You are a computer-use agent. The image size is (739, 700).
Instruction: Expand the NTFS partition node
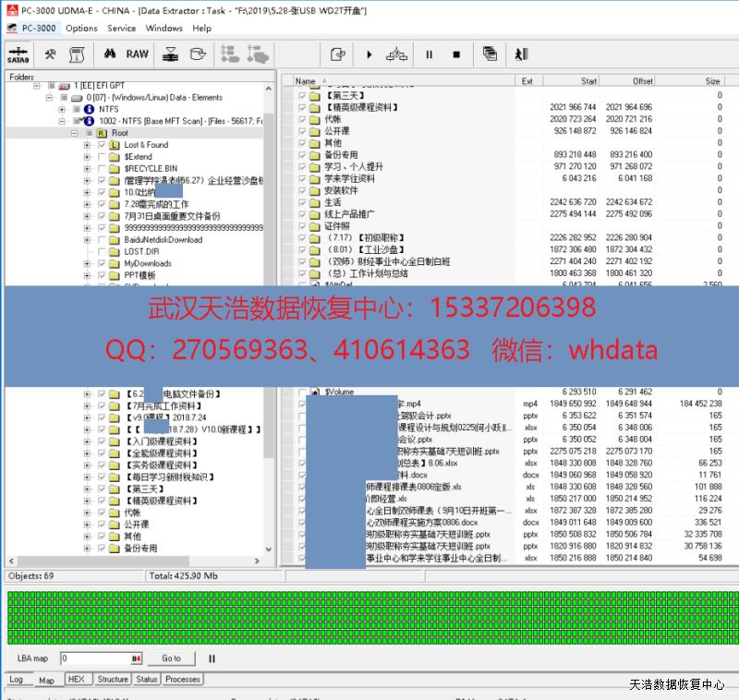click(x=62, y=109)
